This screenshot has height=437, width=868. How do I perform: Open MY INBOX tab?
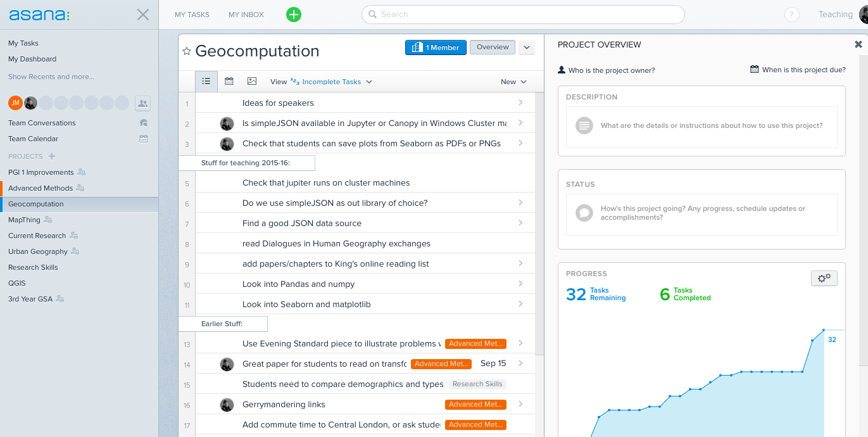[246, 15]
